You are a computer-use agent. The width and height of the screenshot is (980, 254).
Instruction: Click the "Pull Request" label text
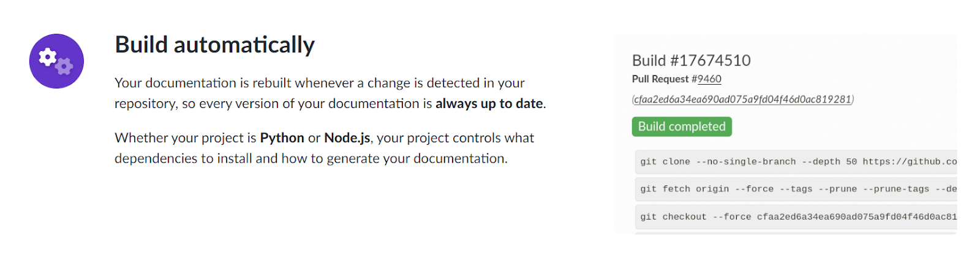coord(660,79)
